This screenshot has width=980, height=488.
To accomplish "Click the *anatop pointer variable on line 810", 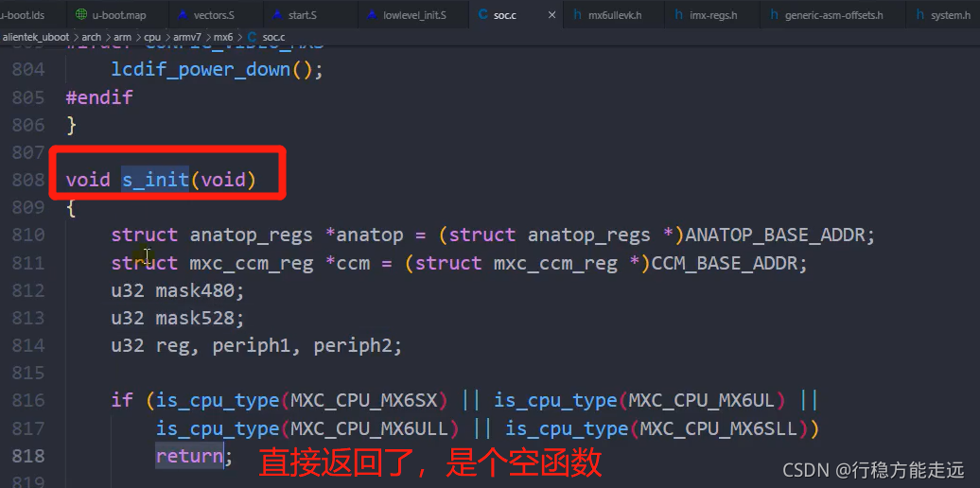I will pos(364,235).
